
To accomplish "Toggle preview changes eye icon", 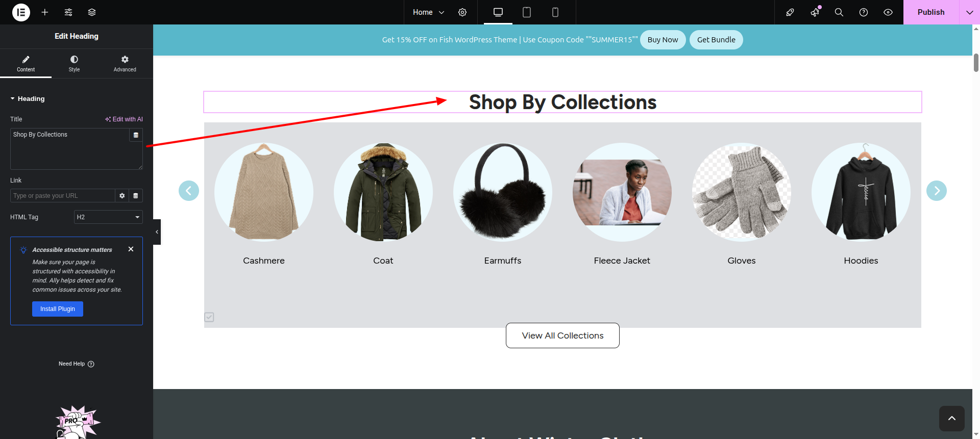I will 888,12.
